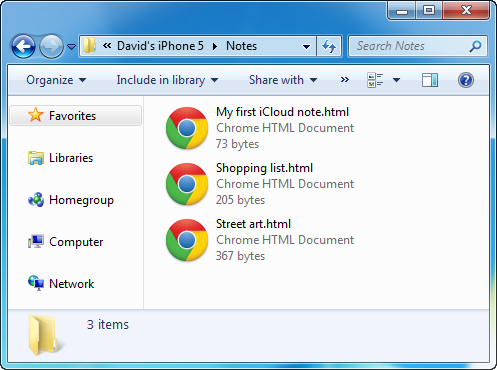Viewport: 497px width, 370px height.
Task: Open Windows Help question mark
Action: tap(466, 80)
